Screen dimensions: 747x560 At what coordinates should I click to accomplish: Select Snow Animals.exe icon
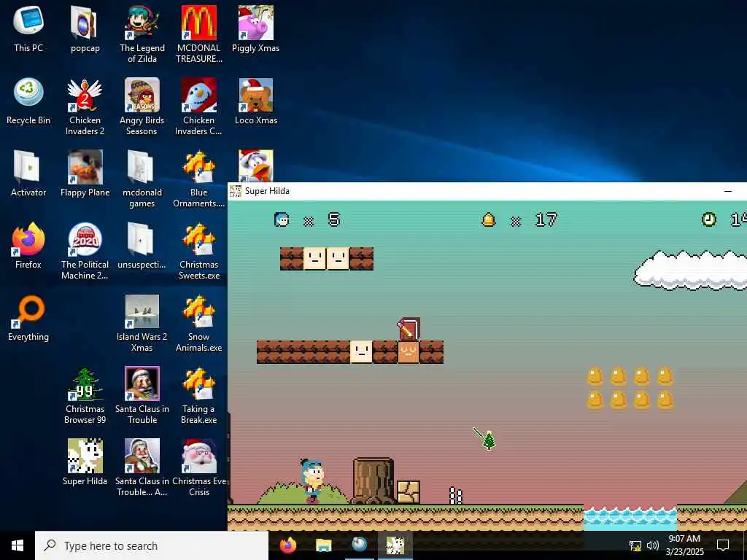[x=198, y=324]
